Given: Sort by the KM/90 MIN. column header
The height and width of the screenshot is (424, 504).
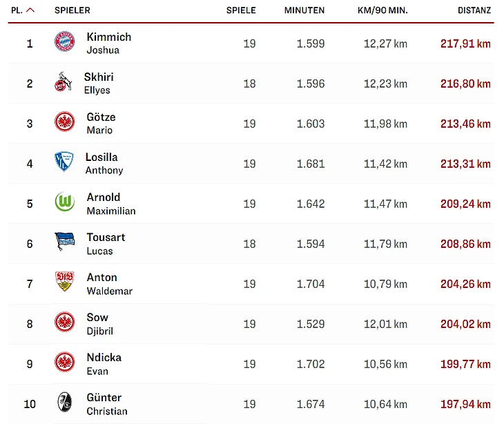Looking at the screenshot, I should [383, 10].
